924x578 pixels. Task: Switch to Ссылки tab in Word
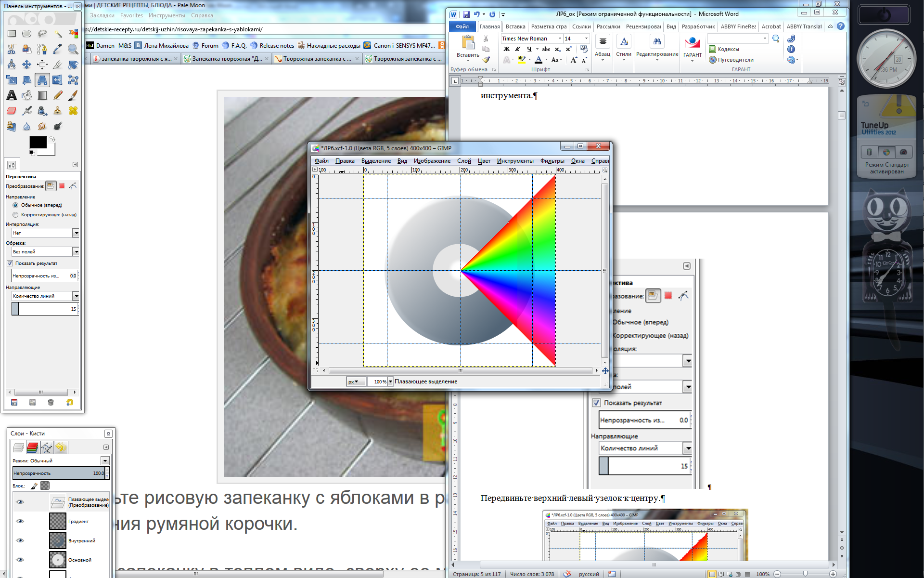[x=581, y=26]
